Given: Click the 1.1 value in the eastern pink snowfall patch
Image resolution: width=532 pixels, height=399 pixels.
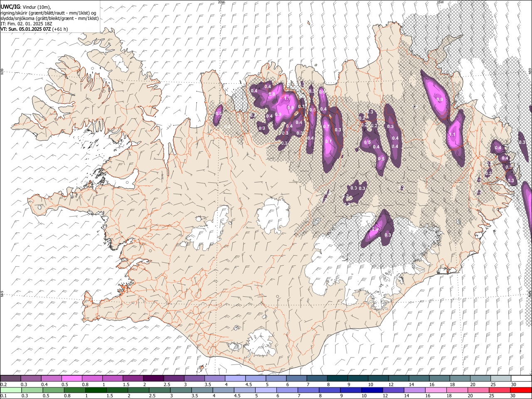Looking at the screenshot, I should pos(452,135).
